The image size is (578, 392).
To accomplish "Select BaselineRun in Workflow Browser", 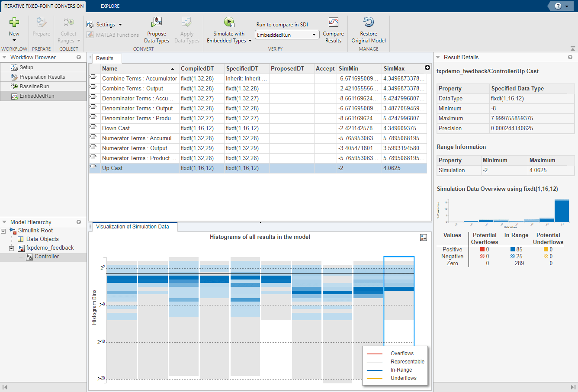I will pos(34,87).
